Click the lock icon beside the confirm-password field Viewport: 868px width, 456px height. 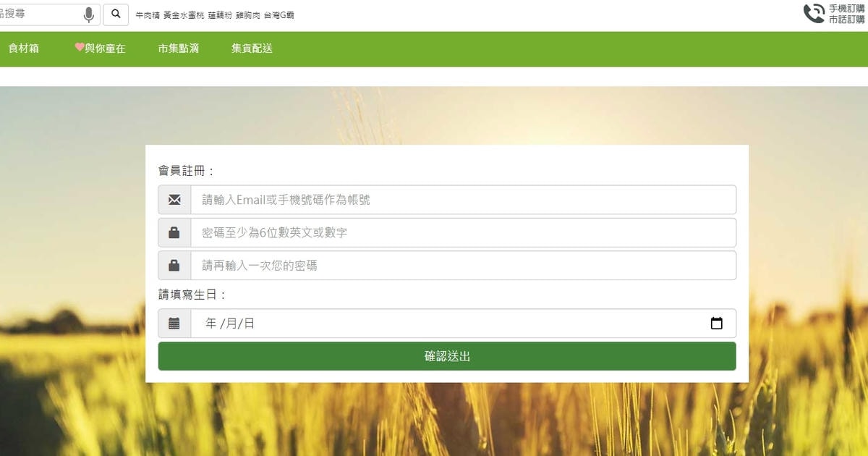(x=174, y=266)
